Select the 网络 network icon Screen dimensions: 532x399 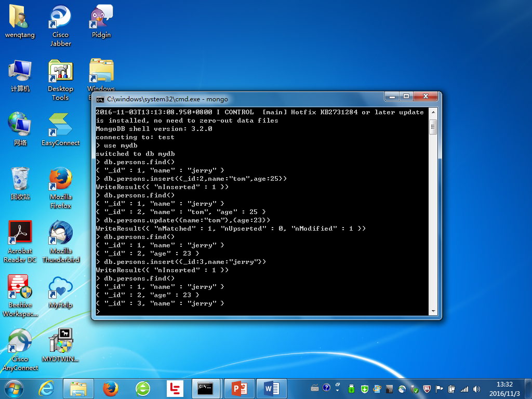pyautogui.click(x=20, y=129)
